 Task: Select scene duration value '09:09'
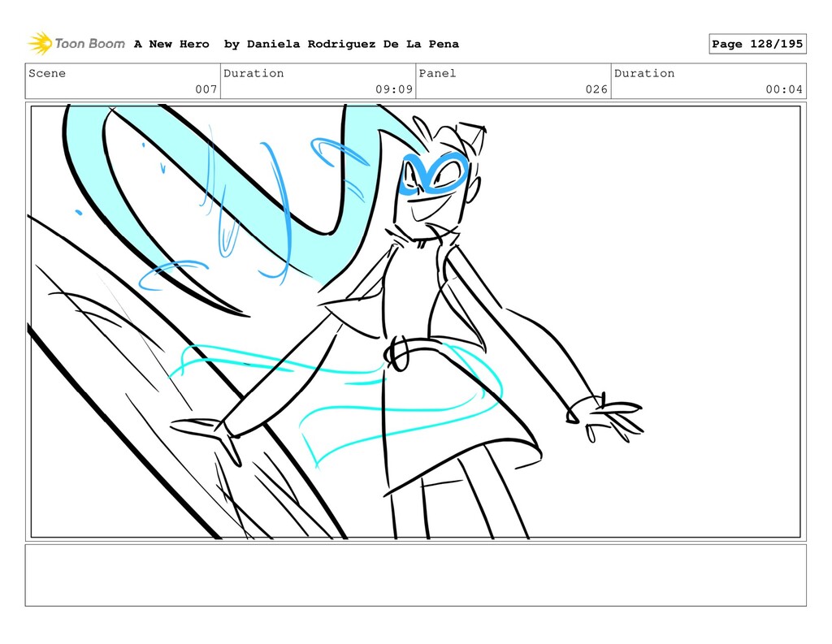click(x=394, y=89)
